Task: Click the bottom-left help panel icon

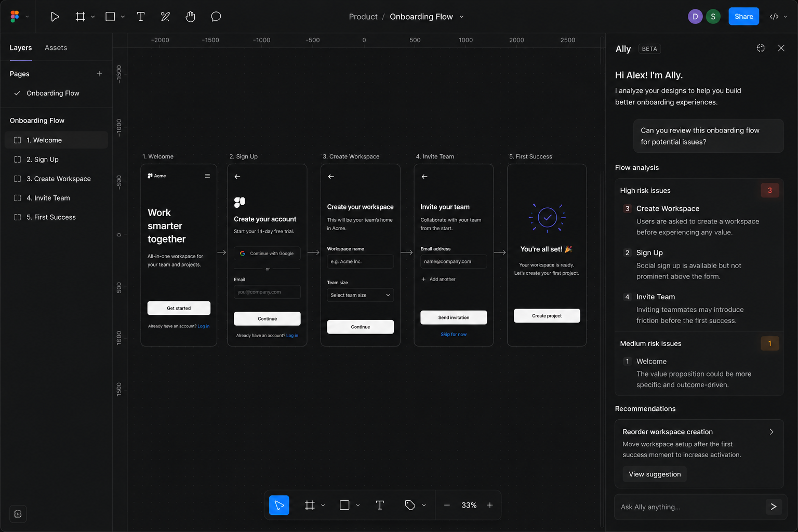Action: (18, 514)
